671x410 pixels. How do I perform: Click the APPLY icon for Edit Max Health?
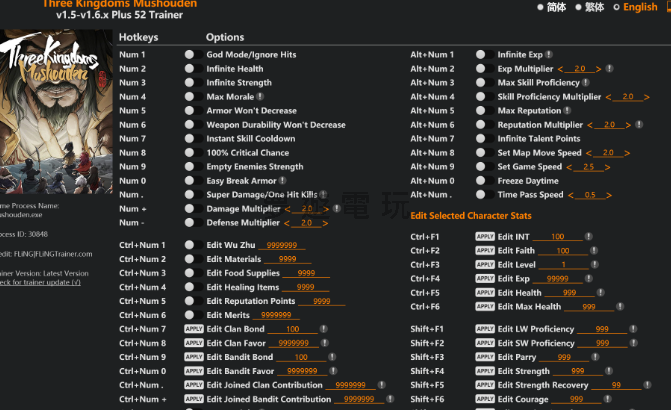[x=485, y=306]
